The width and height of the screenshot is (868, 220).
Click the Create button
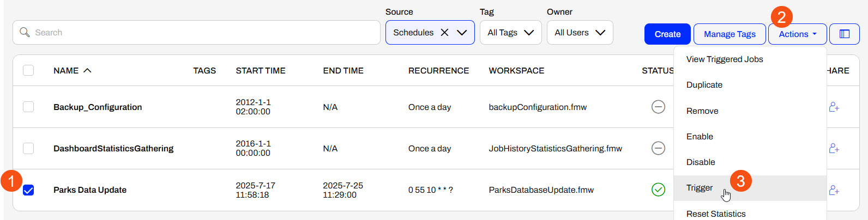tap(667, 34)
